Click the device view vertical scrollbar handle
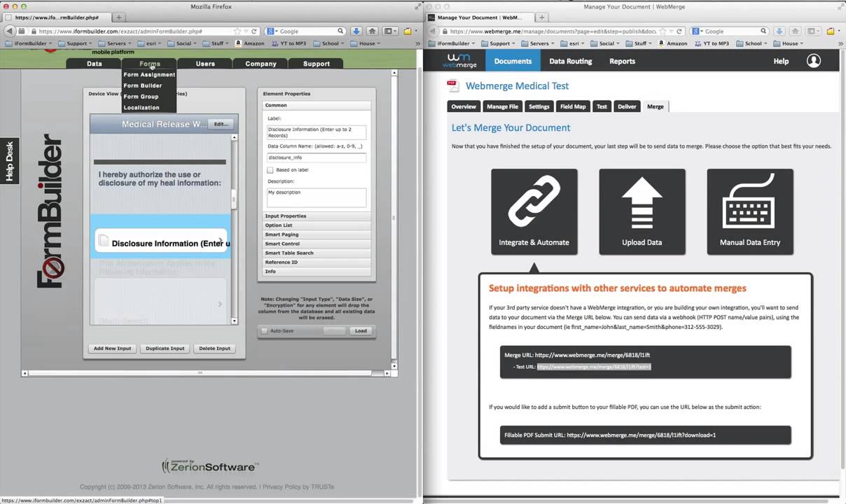Screen dimensions: 846x504 234,199
